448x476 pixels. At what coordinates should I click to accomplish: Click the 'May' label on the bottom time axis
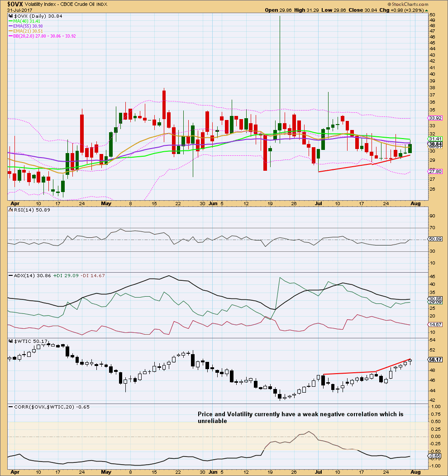point(106,472)
